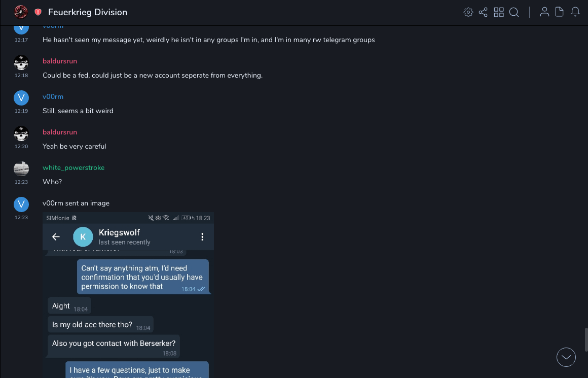Open the chat settings gear icon
The width and height of the screenshot is (588, 378).
468,12
